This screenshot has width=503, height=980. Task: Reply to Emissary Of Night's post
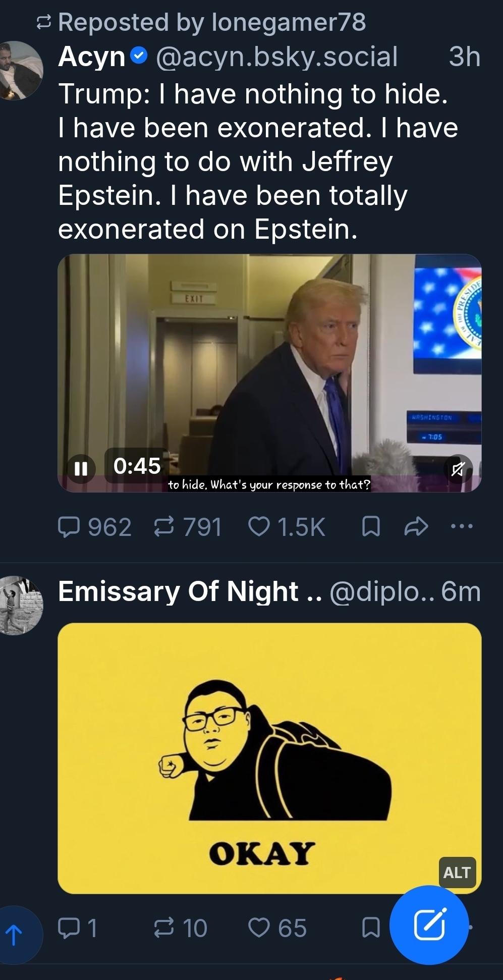click(x=69, y=928)
